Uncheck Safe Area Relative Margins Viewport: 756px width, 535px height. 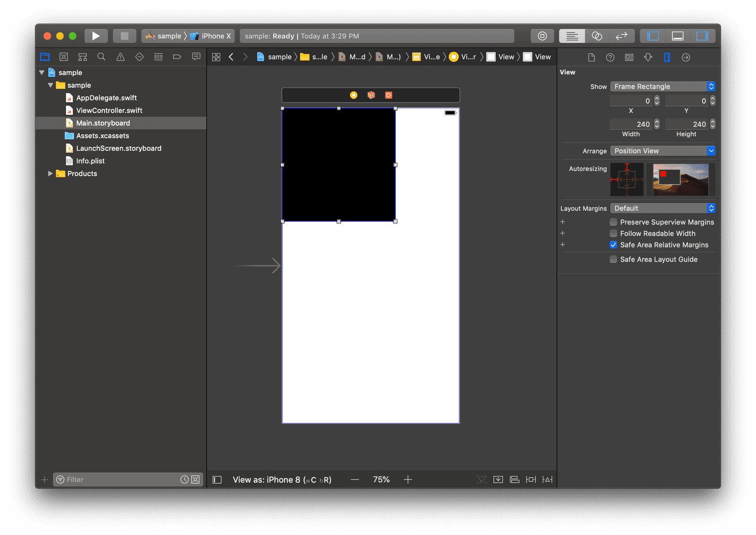[613, 245]
